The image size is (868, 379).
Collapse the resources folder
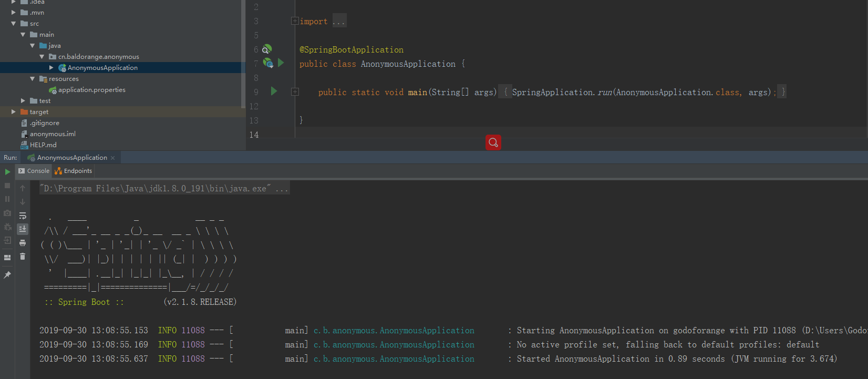tap(33, 79)
